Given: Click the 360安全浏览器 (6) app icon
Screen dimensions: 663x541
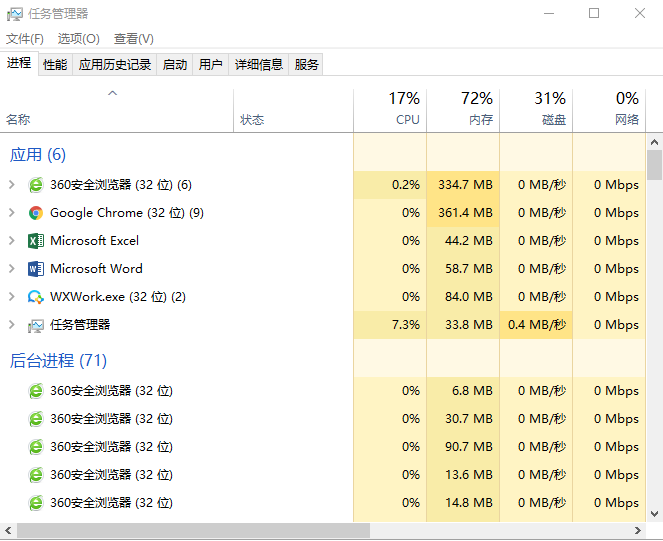Looking at the screenshot, I should click(x=36, y=185).
